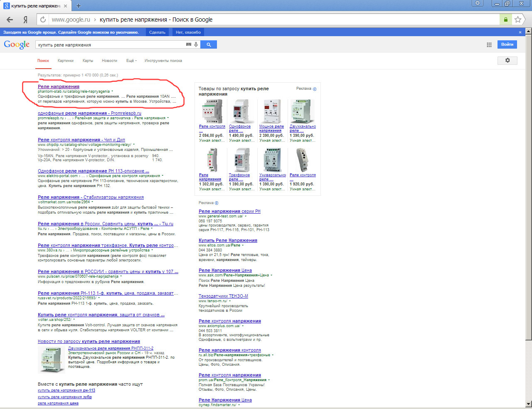The width and height of the screenshot is (532, 409).
Task: Show info for "Реклама" above text ads
Action: pyautogui.click(x=217, y=203)
